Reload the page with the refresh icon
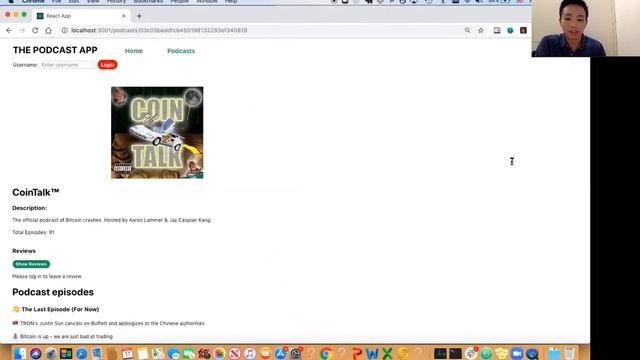This screenshot has height=360, width=640. pos(35,30)
